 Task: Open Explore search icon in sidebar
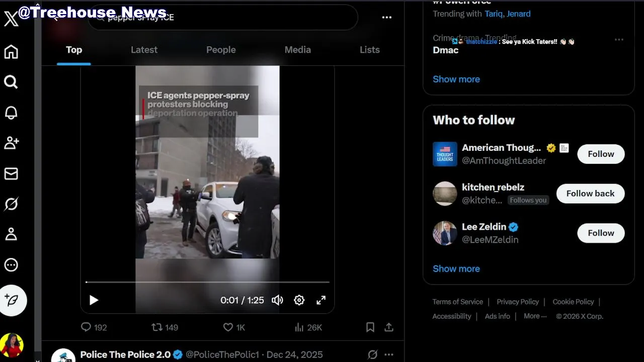click(11, 82)
